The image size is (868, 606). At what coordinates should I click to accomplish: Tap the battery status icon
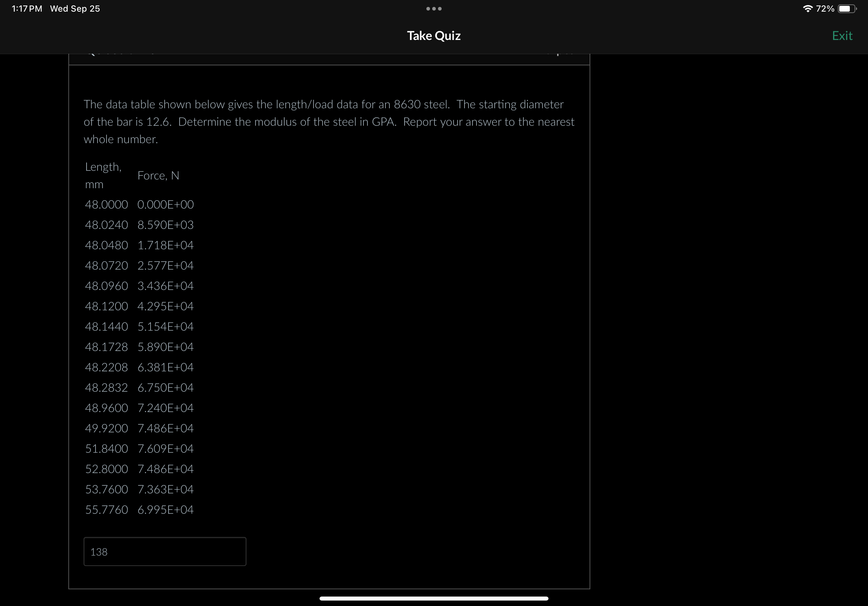(847, 9)
